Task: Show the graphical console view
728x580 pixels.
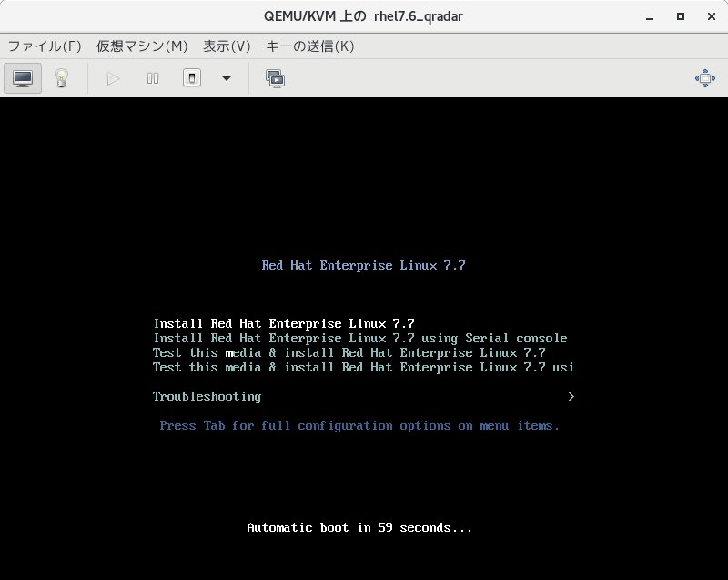Action: tap(23, 78)
